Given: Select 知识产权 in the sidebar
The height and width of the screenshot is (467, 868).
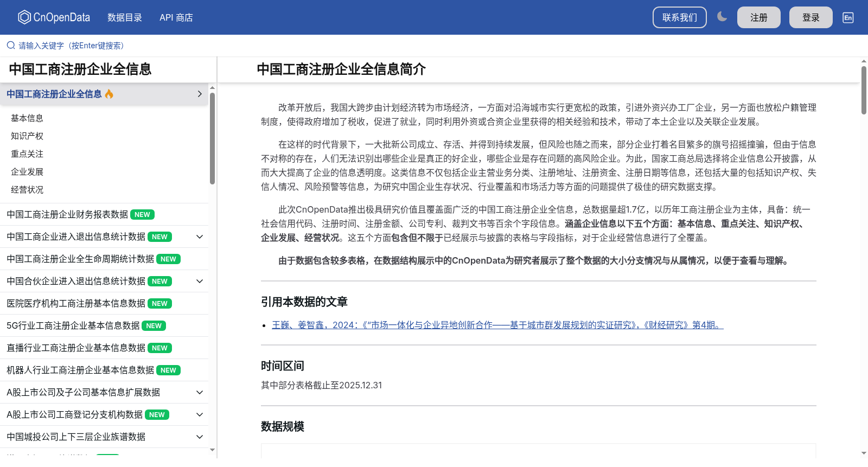Looking at the screenshot, I should pyautogui.click(x=27, y=136).
